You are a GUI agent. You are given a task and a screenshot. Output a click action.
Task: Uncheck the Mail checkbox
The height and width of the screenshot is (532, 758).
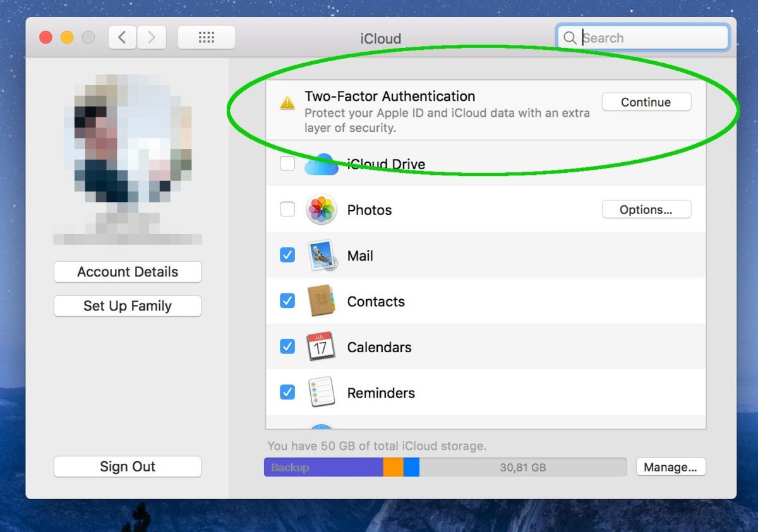[287, 256]
